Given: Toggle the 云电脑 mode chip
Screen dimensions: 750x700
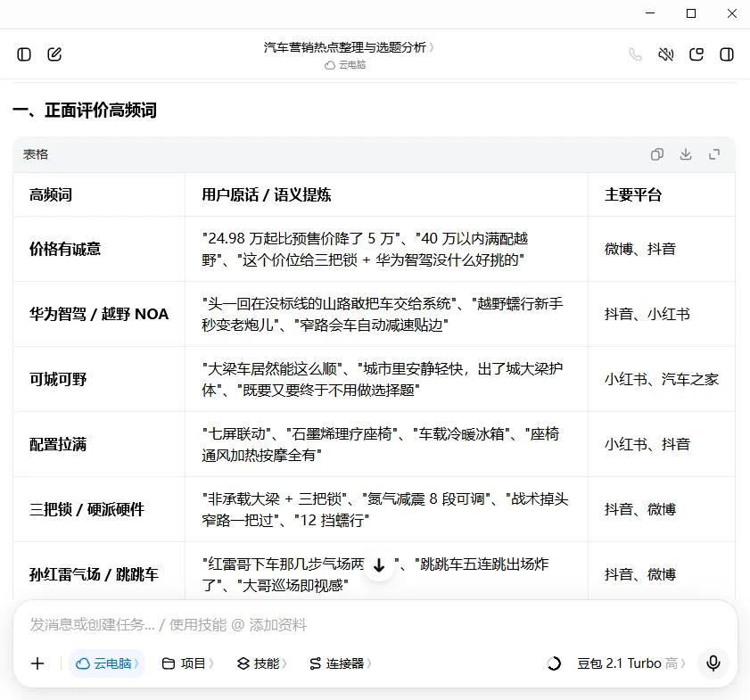Looking at the screenshot, I should [107, 663].
